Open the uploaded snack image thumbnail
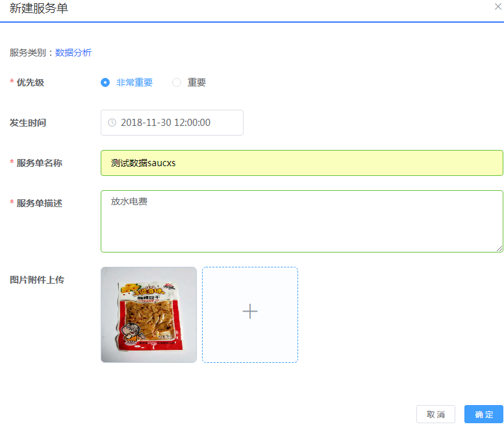Image resolution: width=504 pixels, height=431 pixels. tap(149, 315)
